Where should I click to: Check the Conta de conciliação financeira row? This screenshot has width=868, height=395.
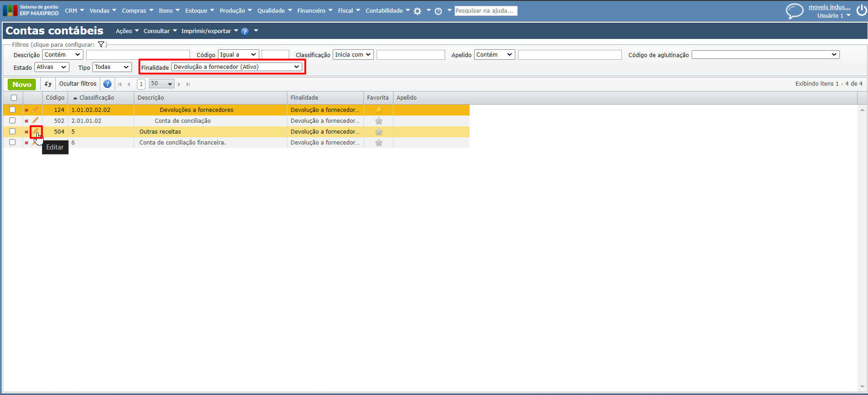13,142
